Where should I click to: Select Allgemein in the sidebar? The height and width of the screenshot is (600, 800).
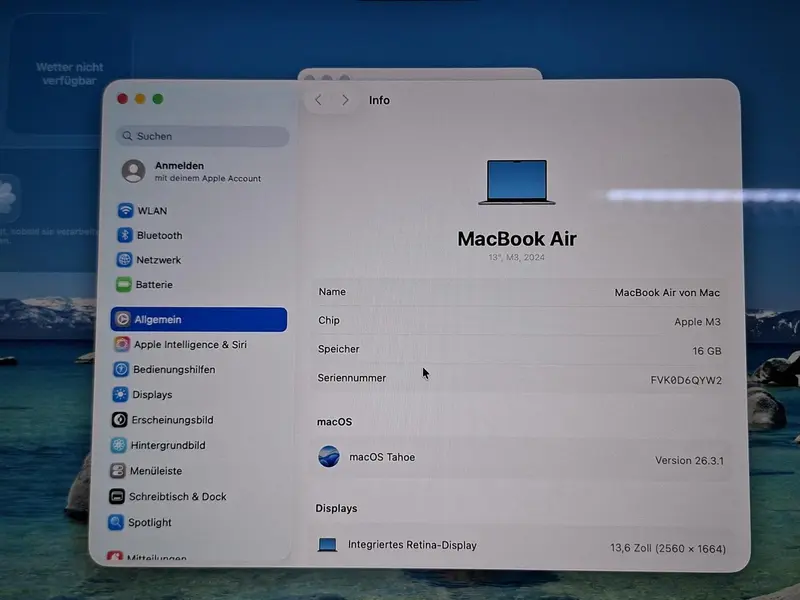tap(199, 319)
